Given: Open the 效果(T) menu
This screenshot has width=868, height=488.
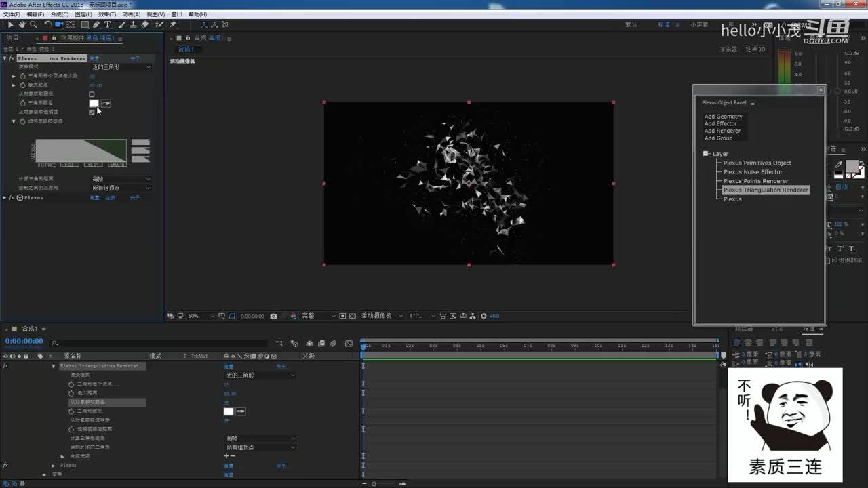Looking at the screenshot, I should pyautogui.click(x=107, y=14).
